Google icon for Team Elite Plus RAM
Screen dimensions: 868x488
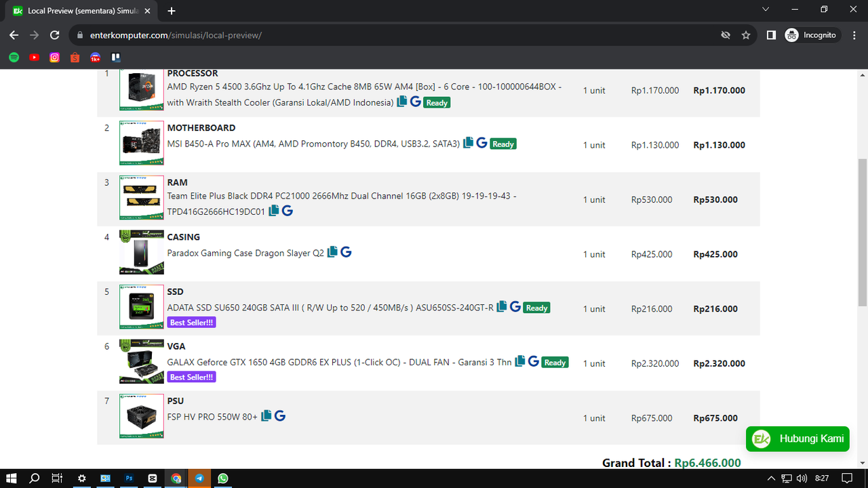pos(288,211)
